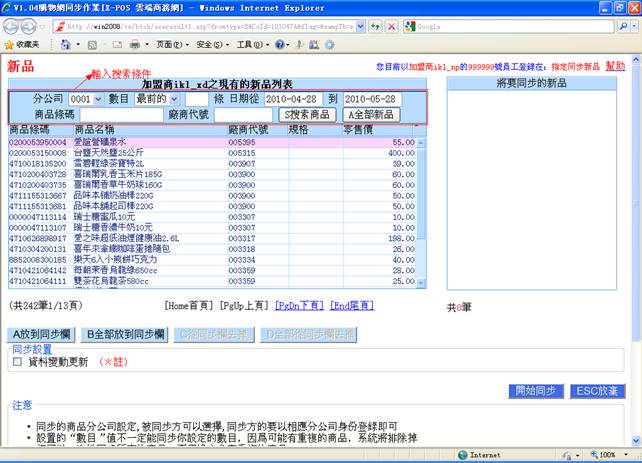This screenshot has height=463, width=642.
Task: Click the 幫助 help link
Action: 615,65
